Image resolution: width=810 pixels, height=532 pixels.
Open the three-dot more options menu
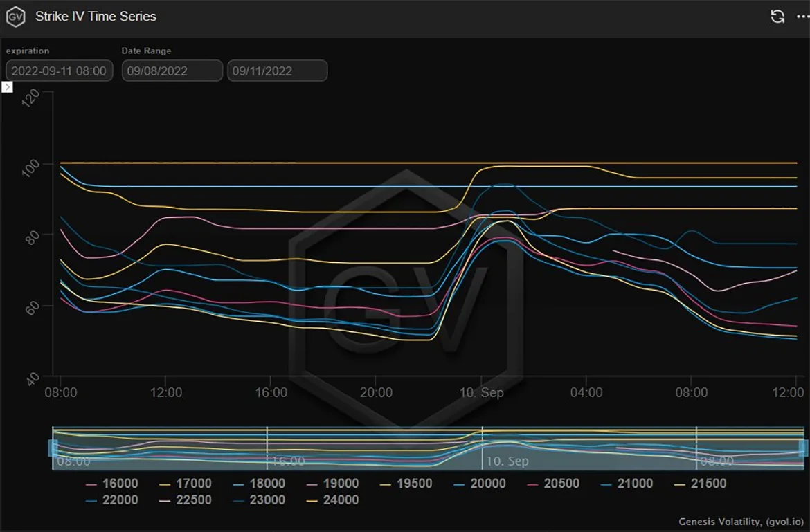[x=804, y=17]
